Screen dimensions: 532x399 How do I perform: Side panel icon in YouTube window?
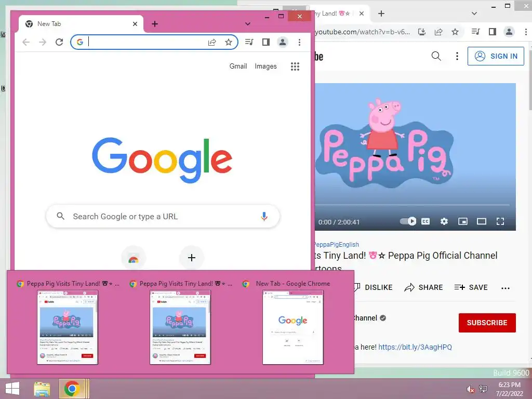tap(493, 32)
